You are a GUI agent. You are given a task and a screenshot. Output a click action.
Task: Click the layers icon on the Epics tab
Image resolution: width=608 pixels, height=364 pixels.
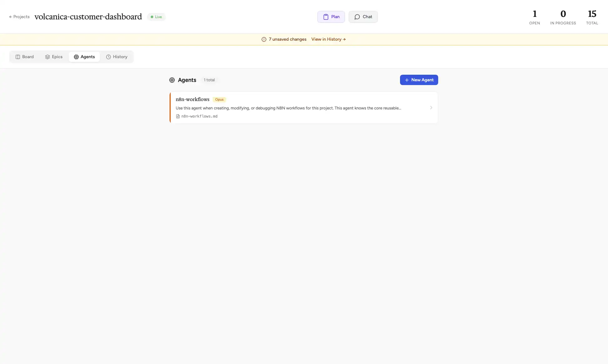click(x=48, y=57)
